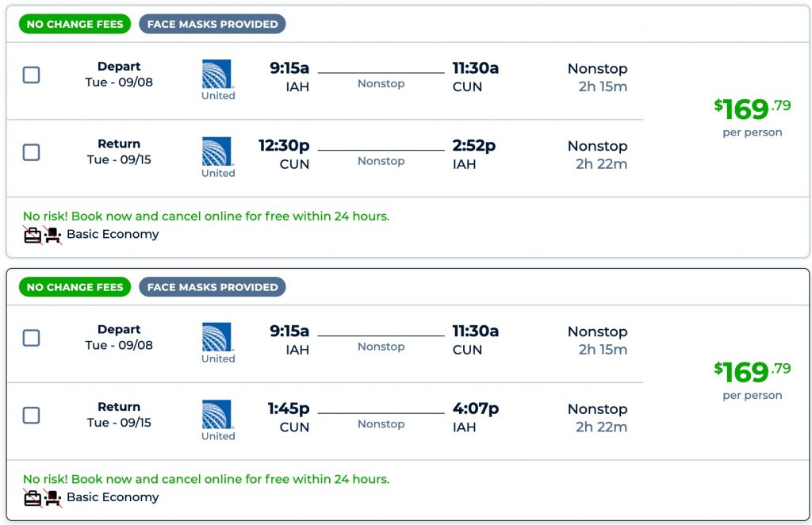Click the first result's free cancellation notice
Image resolution: width=812 pixels, height=525 pixels.
pos(206,216)
